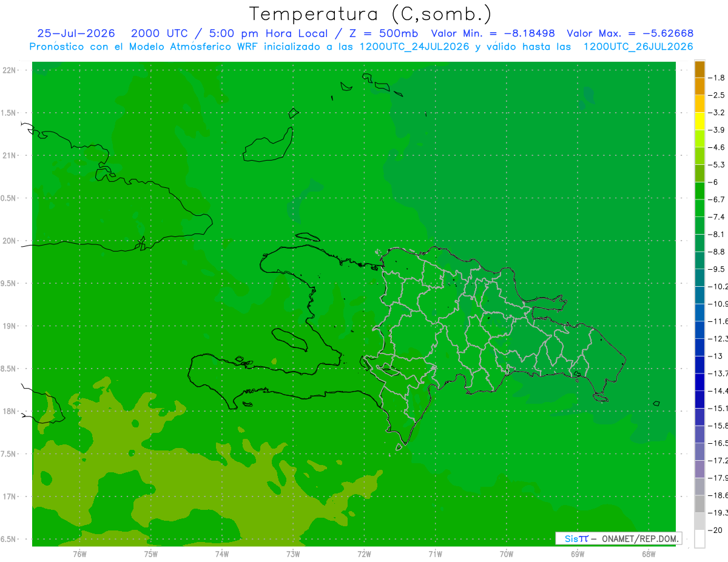Click the "-6.7" color scale label
The width and height of the screenshot is (728, 562).
[716, 199]
